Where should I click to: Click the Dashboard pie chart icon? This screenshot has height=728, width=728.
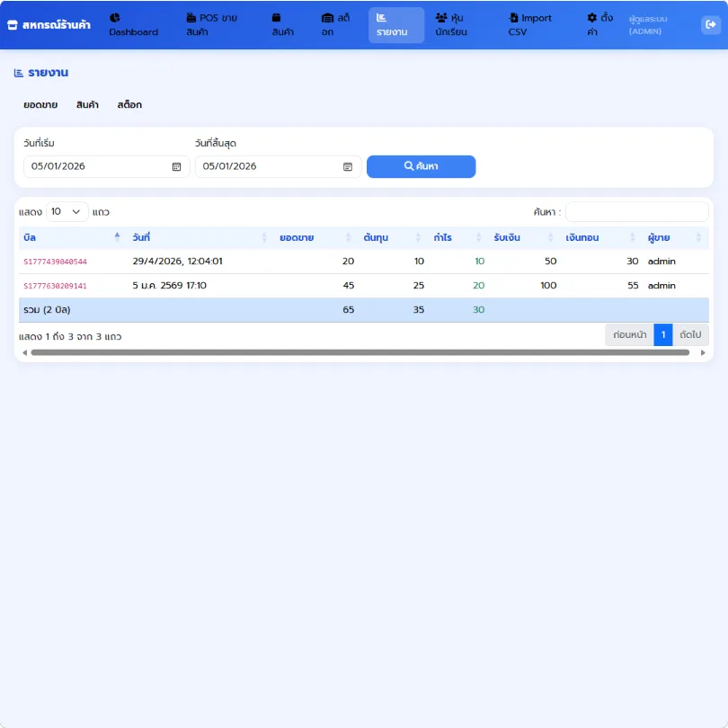(x=115, y=18)
